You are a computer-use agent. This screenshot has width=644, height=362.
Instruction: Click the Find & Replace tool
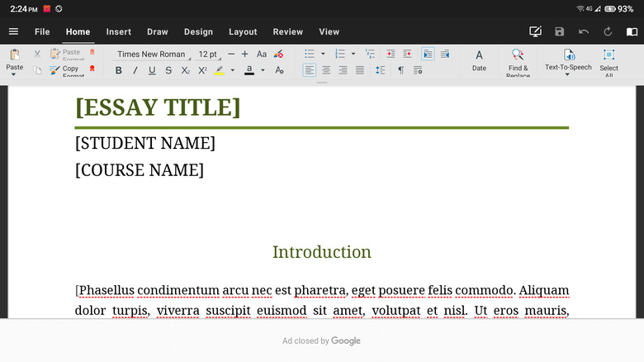(518, 61)
